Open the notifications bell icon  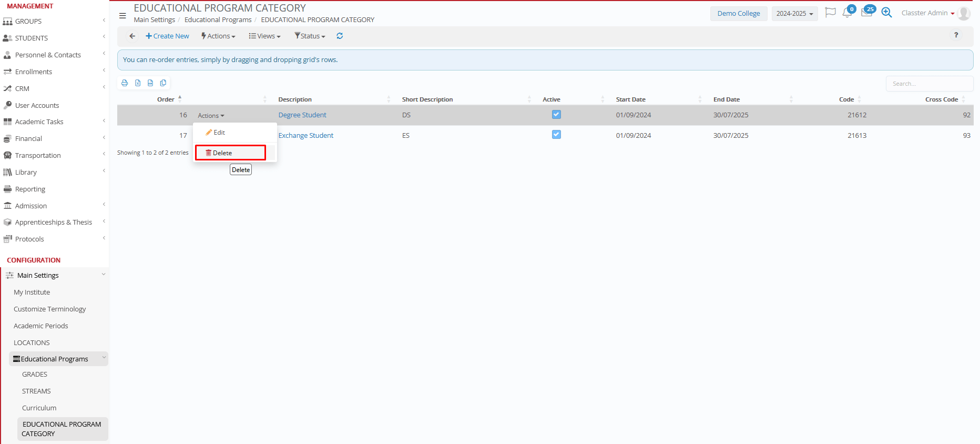click(847, 13)
